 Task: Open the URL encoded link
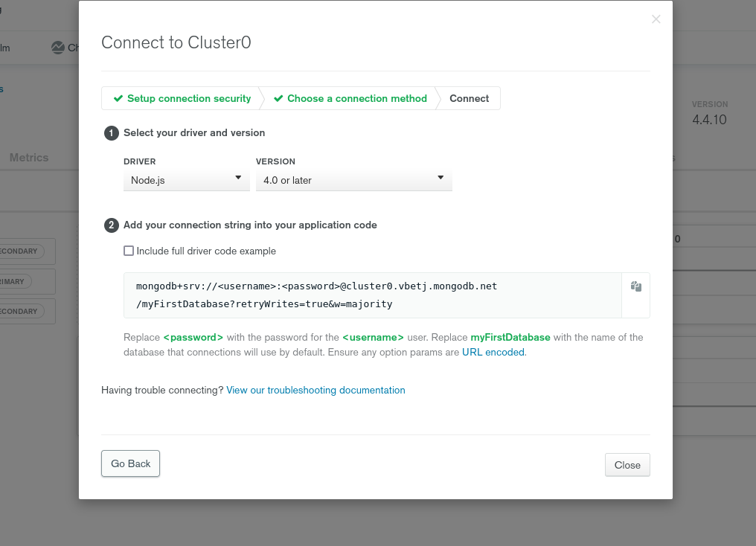point(493,353)
